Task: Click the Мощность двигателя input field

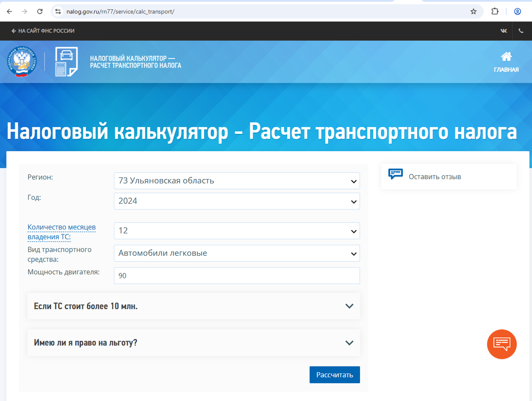Action: [x=237, y=276]
